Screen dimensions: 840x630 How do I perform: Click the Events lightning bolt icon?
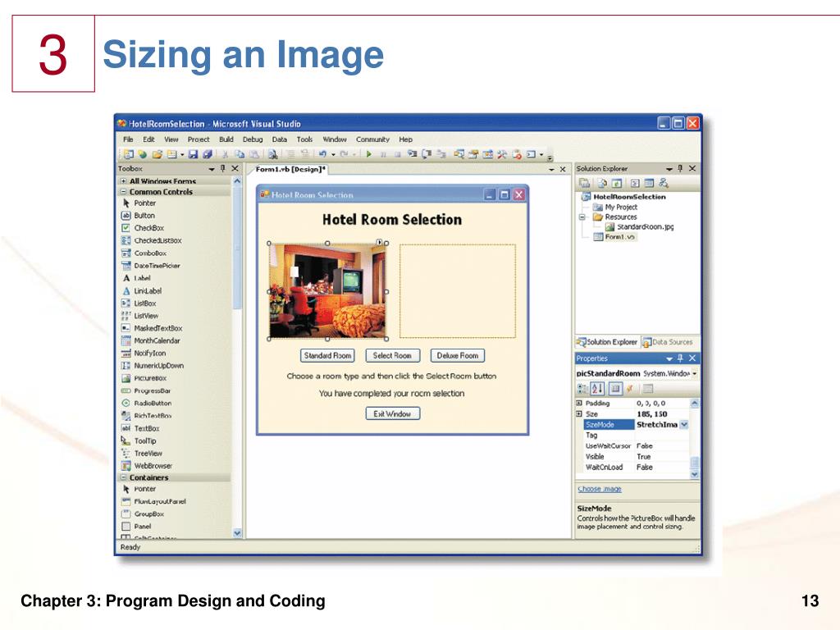(x=631, y=388)
